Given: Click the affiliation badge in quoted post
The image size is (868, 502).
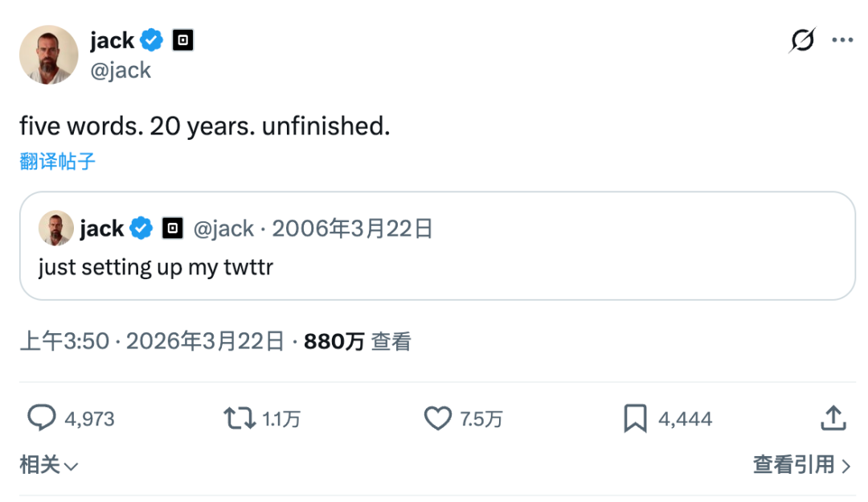Looking at the screenshot, I should click(172, 228).
